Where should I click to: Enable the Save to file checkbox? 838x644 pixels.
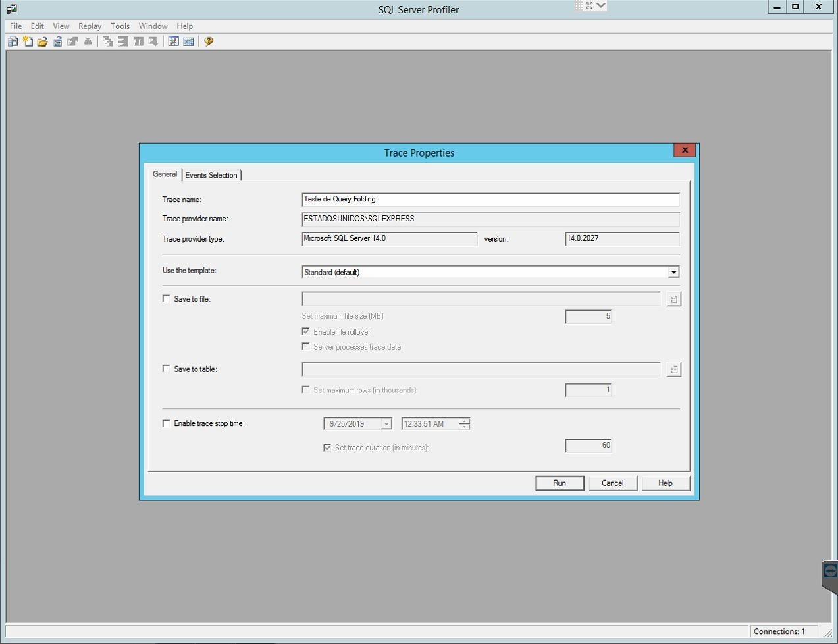pyautogui.click(x=167, y=298)
